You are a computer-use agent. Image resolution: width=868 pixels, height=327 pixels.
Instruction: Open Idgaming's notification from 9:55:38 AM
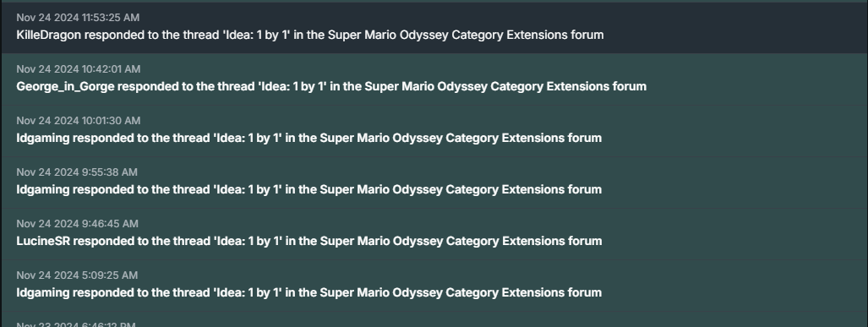click(x=434, y=182)
